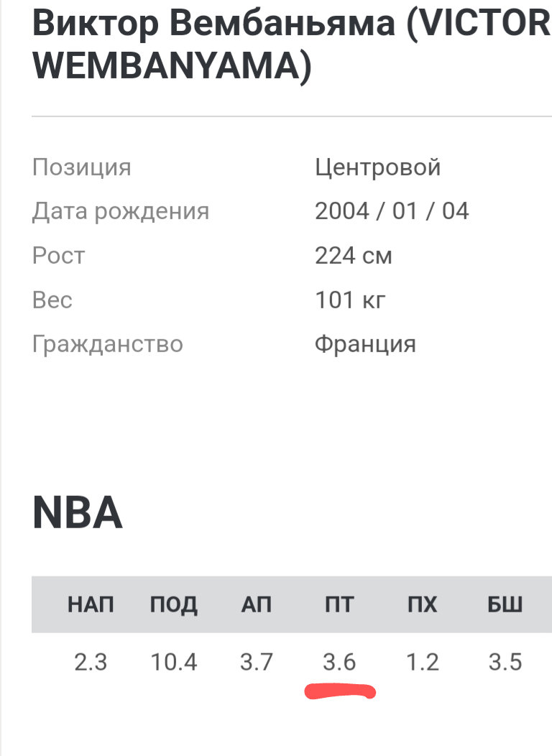Select the Центровой position value
The height and width of the screenshot is (756, 552).
(377, 167)
